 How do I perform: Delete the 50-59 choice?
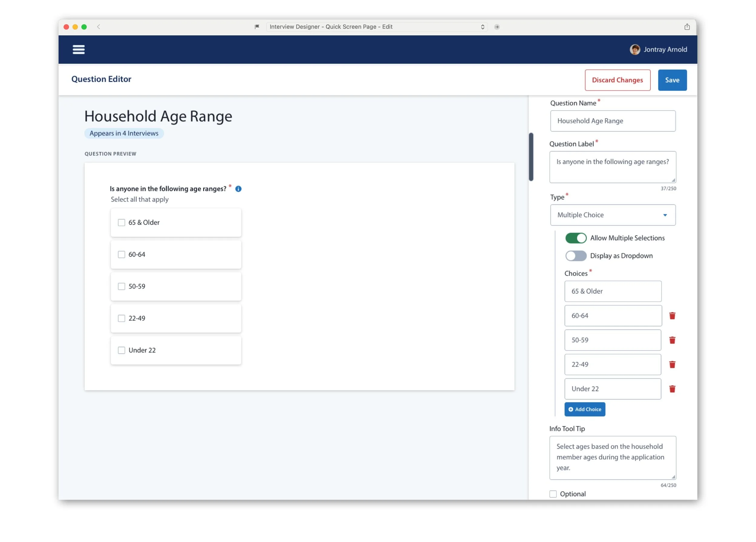pos(672,340)
